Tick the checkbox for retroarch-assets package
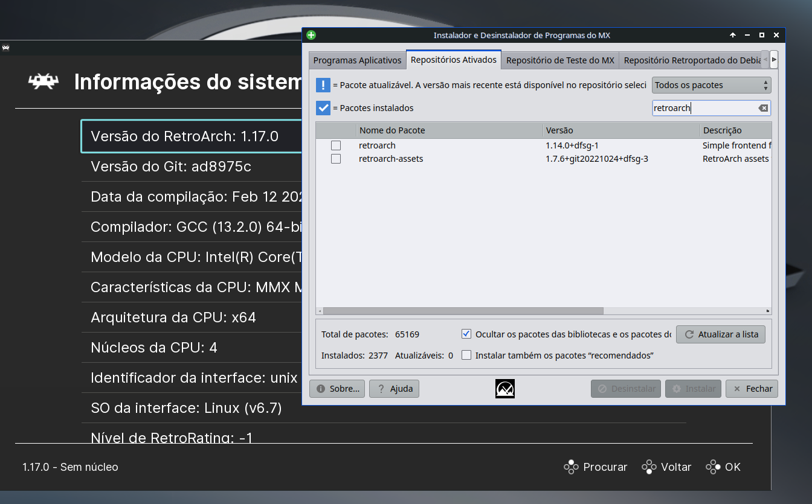The width and height of the screenshot is (812, 504). click(x=336, y=159)
